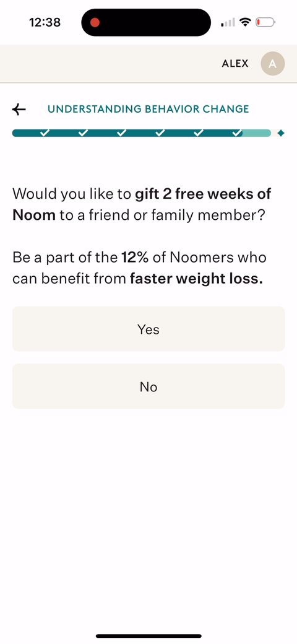Open the profile avatar with letter A

point(273,64)
